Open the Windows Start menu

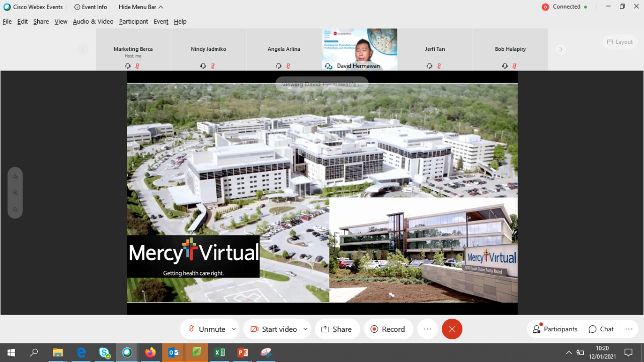(11, 352)
